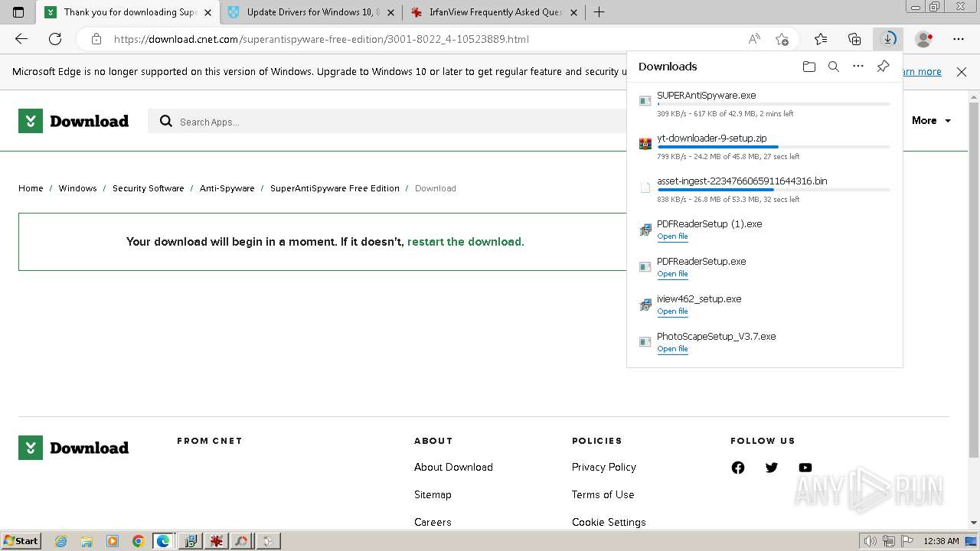Go to SuperAntiSpyware Free Edition breadcrumb
The image size is (980, 551).
click(335, 188)
